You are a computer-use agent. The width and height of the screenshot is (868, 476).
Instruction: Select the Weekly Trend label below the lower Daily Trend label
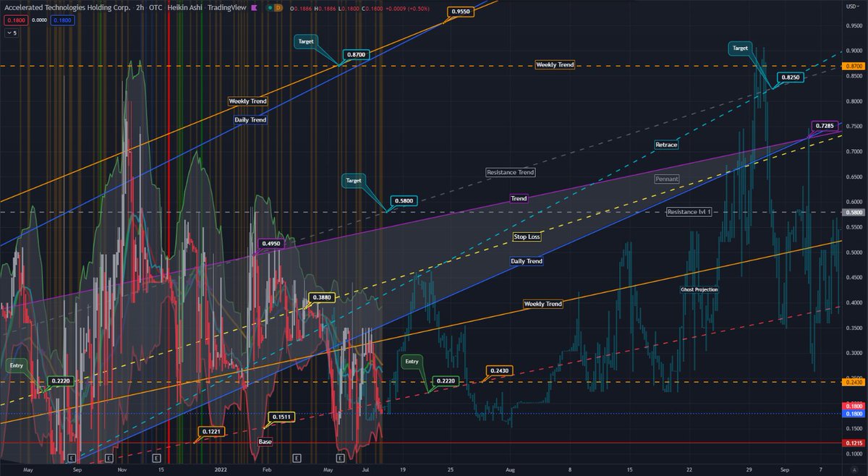pyautogui.click(x=542, y=304)
